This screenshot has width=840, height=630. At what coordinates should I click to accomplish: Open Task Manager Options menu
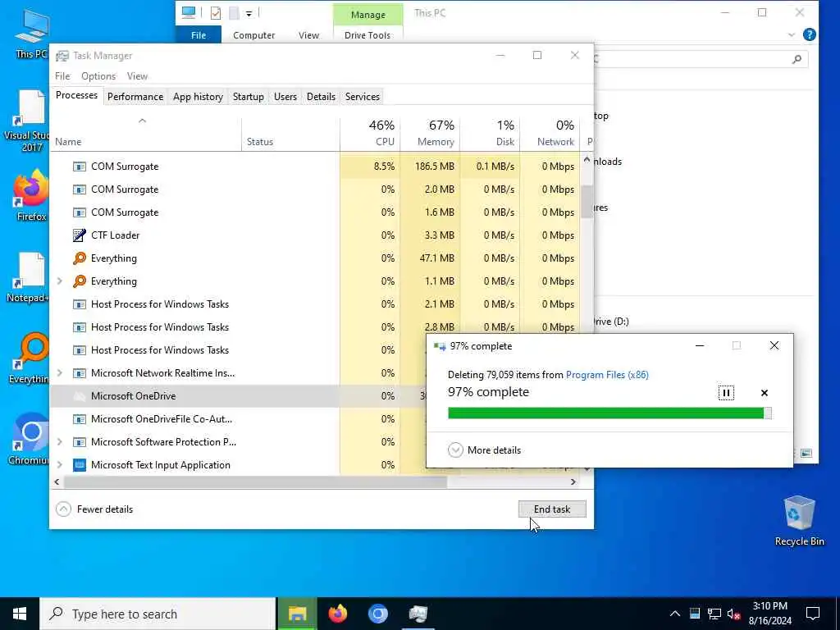(98, 76)
